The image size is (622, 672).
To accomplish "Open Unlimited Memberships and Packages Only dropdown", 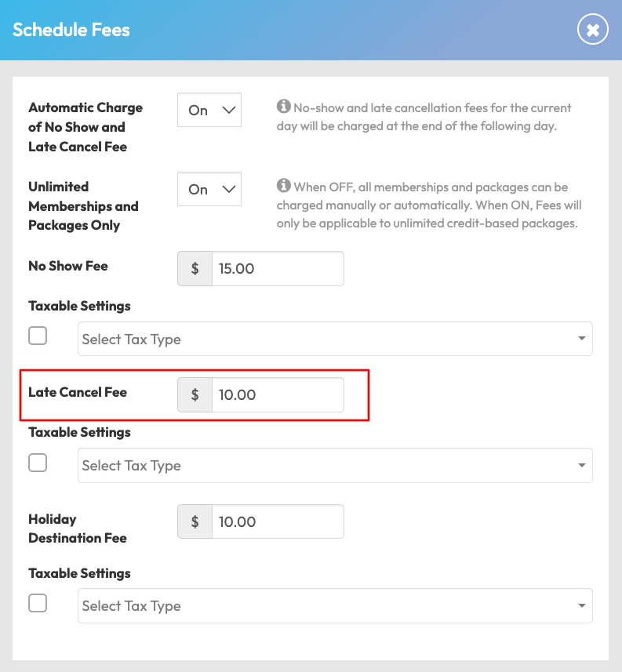I will coord(209,189).
